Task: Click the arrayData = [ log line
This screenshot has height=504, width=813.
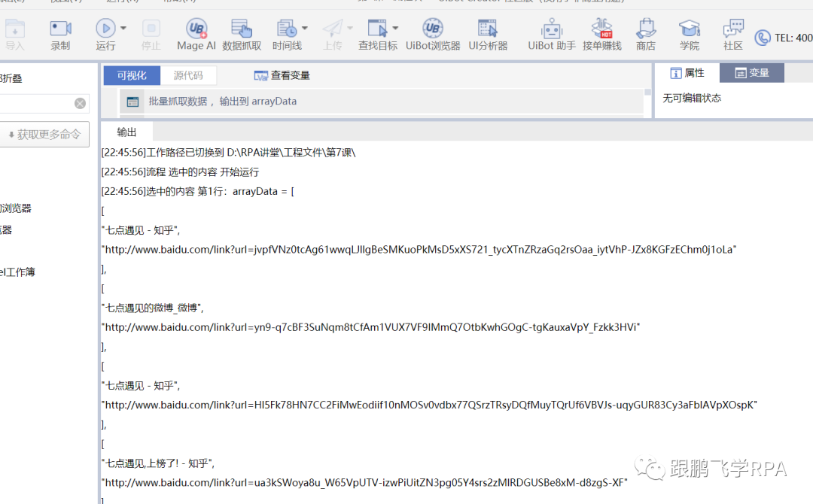Action: (x=197, y=191)
